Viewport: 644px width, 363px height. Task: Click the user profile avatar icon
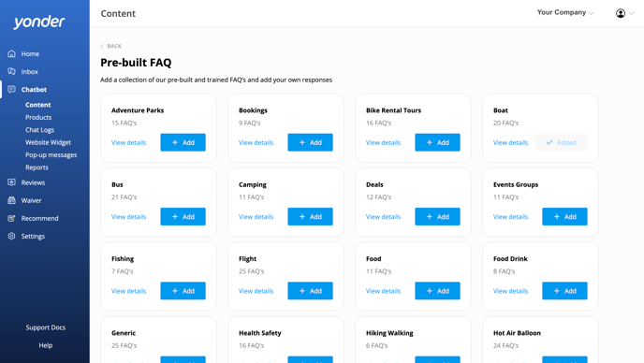621,13
